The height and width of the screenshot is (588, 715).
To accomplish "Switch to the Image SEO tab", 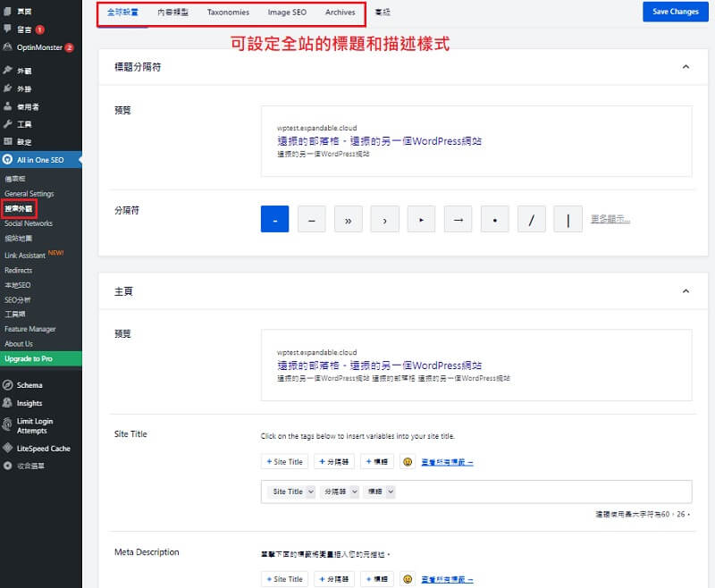I will pos(287,13).
